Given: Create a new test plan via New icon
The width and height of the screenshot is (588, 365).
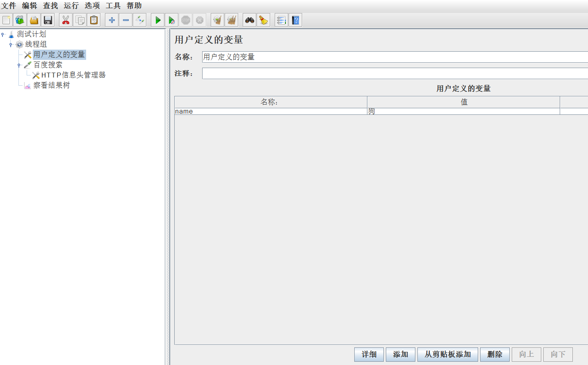Looking at the screenshot, I should (6, 20).
